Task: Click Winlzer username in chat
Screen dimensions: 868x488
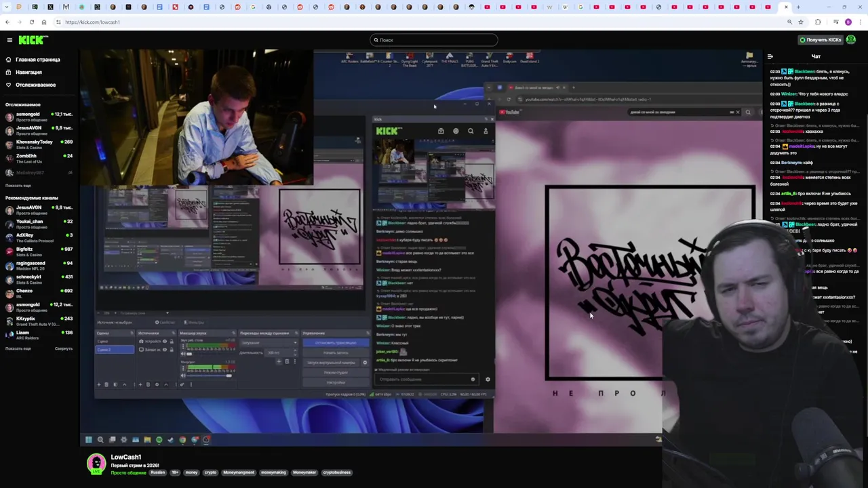Action: click(x=789, y=94)
